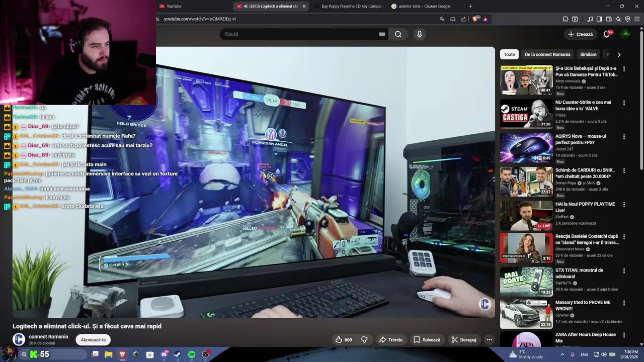Viewport: 644px width, 362px height.
Task: Open File Explorer from the taskbar
Action: point(108,354)
